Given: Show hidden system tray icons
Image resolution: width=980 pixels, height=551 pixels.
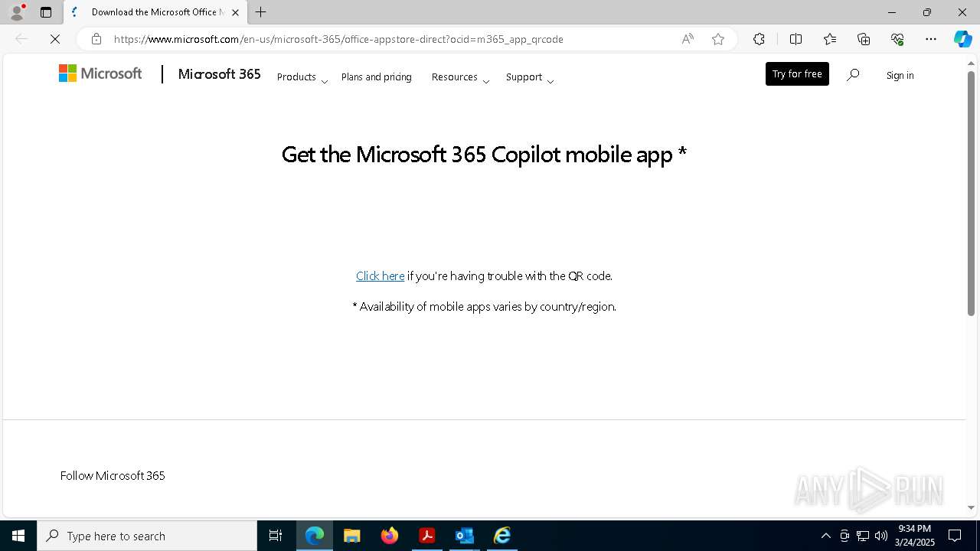Looking at the screenshot, I should point(825,536).
